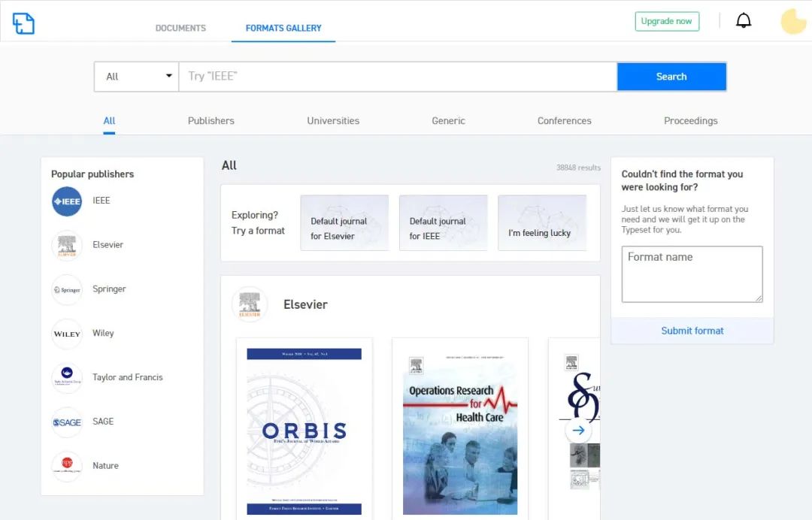Switch to the Documents tab
This screenshot has height=520, width=812.
[x=180, y=28]
